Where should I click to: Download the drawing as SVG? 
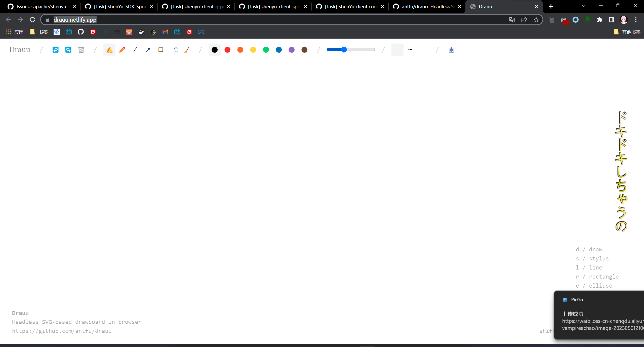[451, 50]
